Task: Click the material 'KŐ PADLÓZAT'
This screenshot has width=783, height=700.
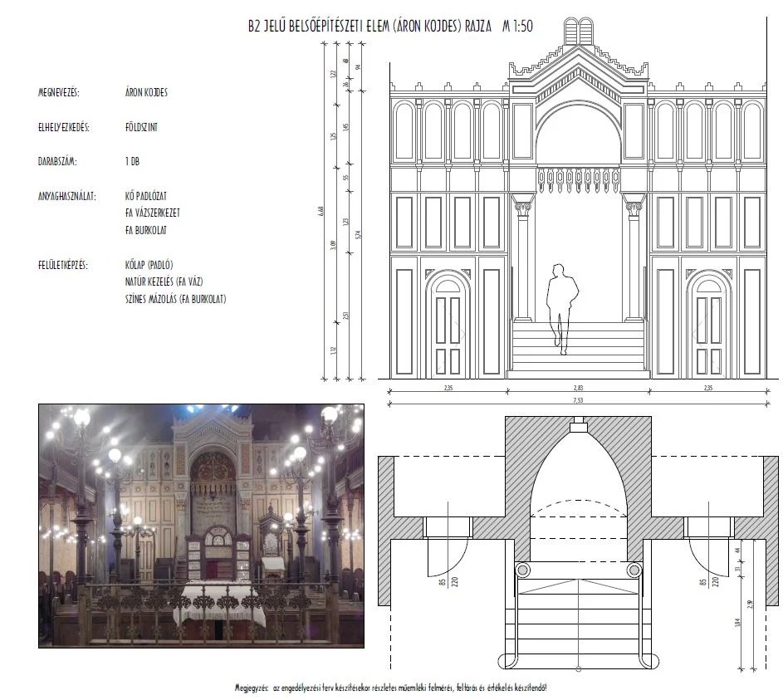Action: (x=146, y=196)
